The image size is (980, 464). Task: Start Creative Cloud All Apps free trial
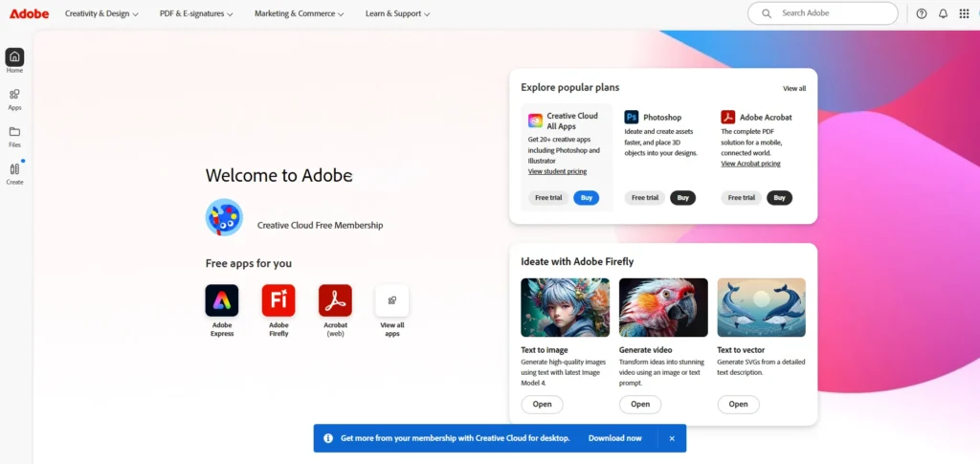[548, 198]
